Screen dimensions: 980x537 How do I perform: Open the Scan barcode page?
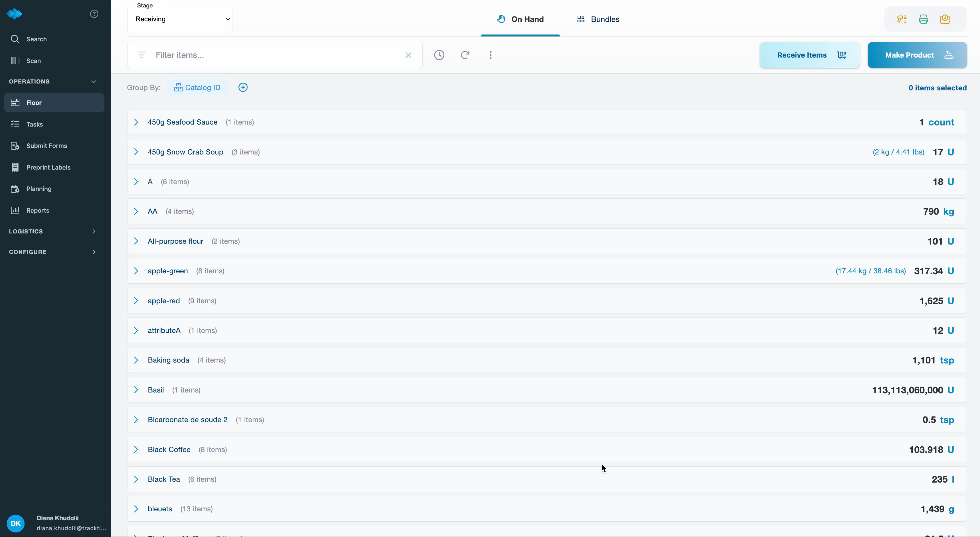(x=33, y=61)
